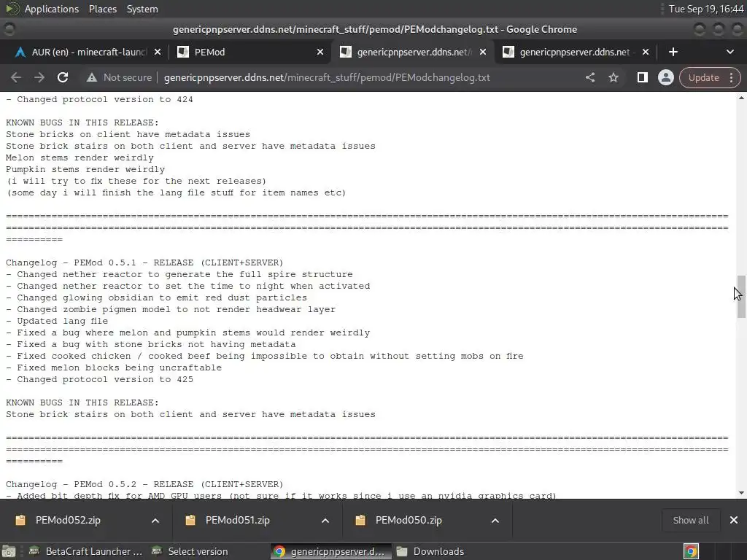Close the active genericpnpserver changelog tab
Screen dimensions: 747x560
[483, 52]
